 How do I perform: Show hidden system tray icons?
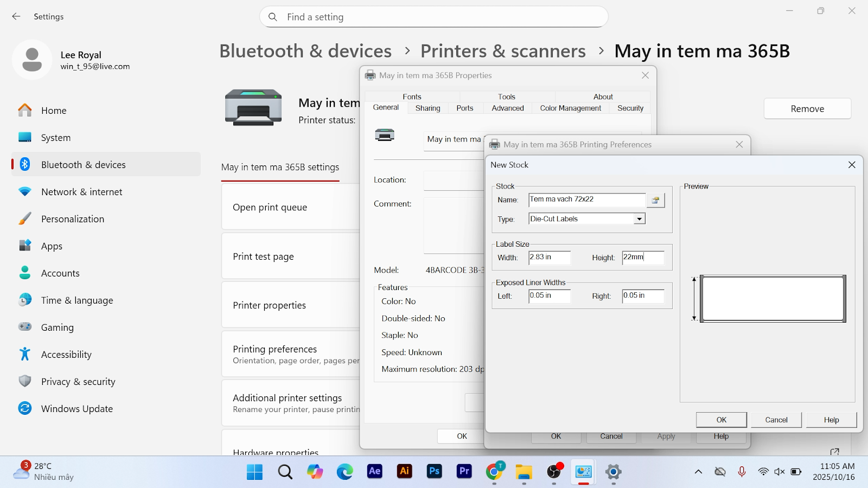click(698, 472)
